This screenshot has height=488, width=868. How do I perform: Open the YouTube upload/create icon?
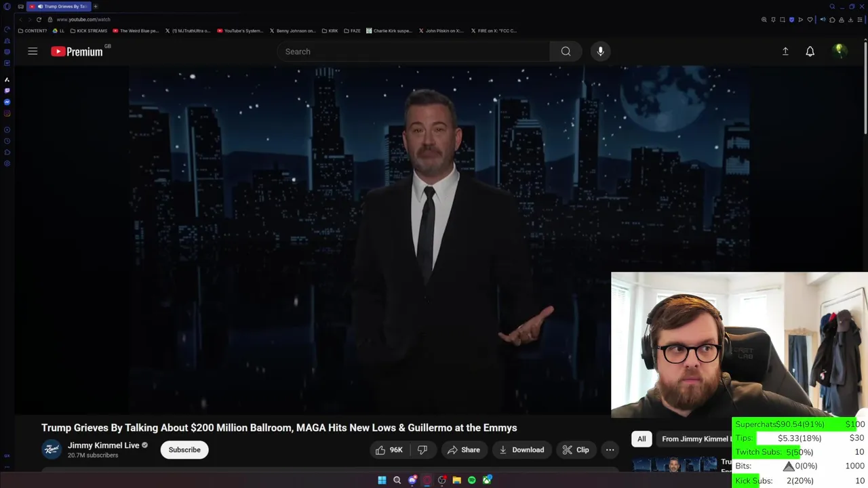(x=785, y=52)
